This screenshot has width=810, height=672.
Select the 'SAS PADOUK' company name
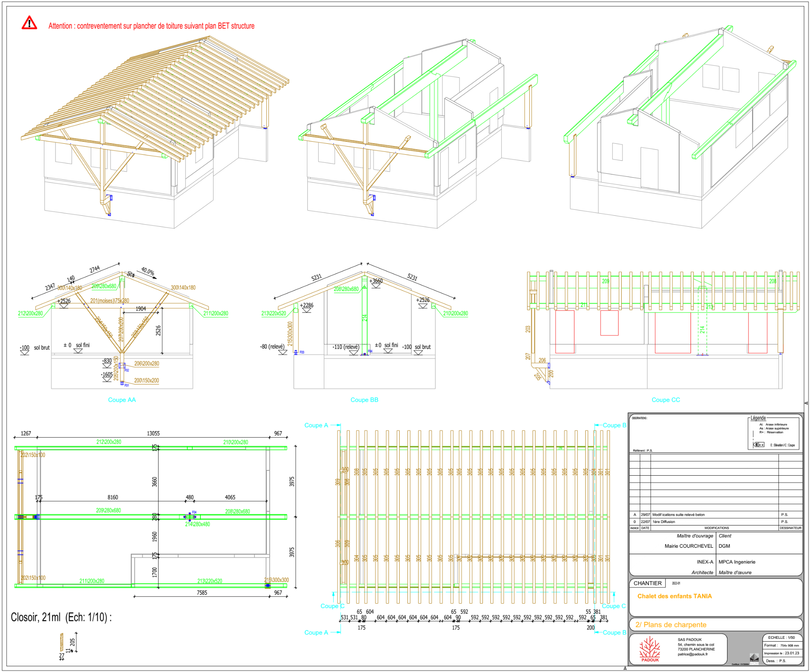690,640
